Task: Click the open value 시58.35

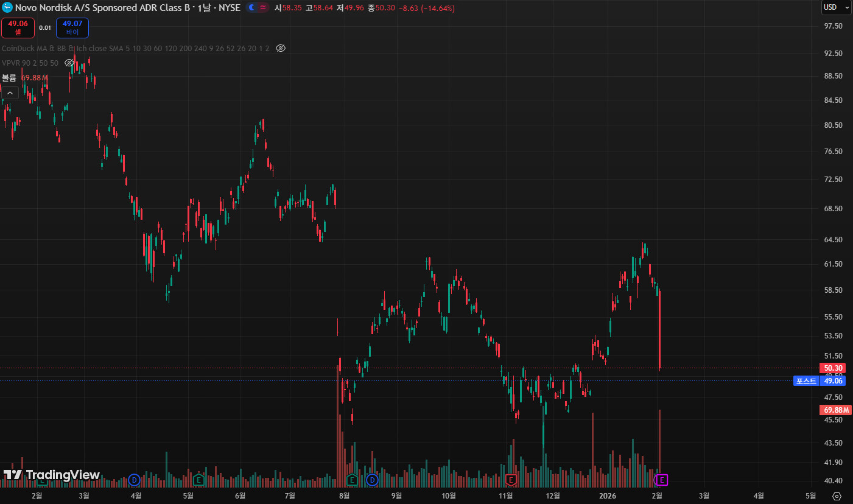Action: pos(289,8)
